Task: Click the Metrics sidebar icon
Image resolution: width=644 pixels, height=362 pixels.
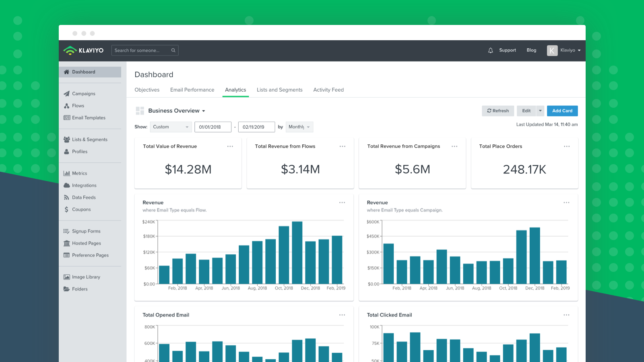Action: click(67, 173)
